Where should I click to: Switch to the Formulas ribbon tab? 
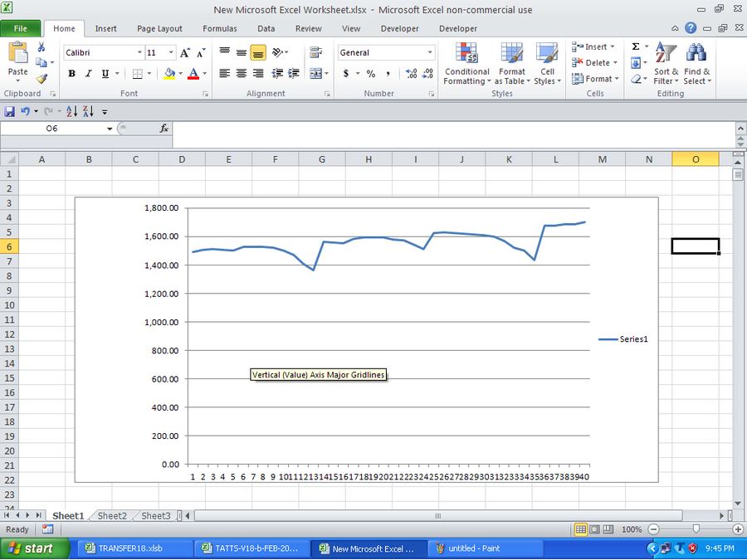coord(219,28)
